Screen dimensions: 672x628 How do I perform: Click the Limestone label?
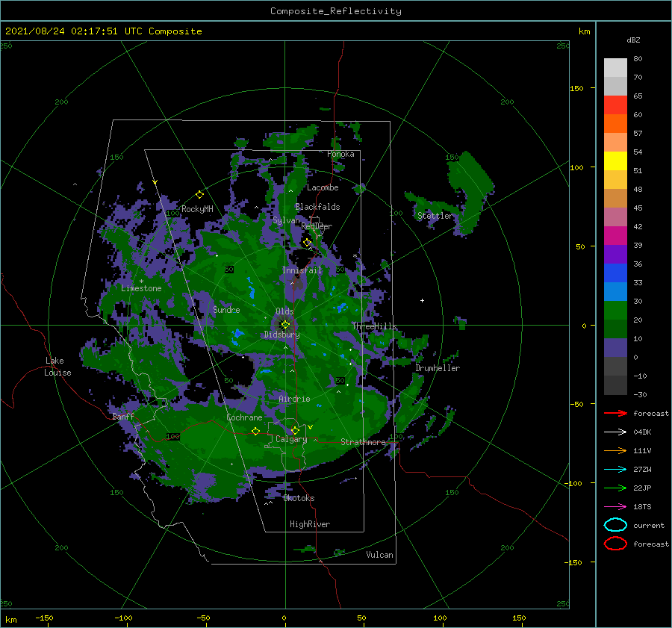coord(141,288)
